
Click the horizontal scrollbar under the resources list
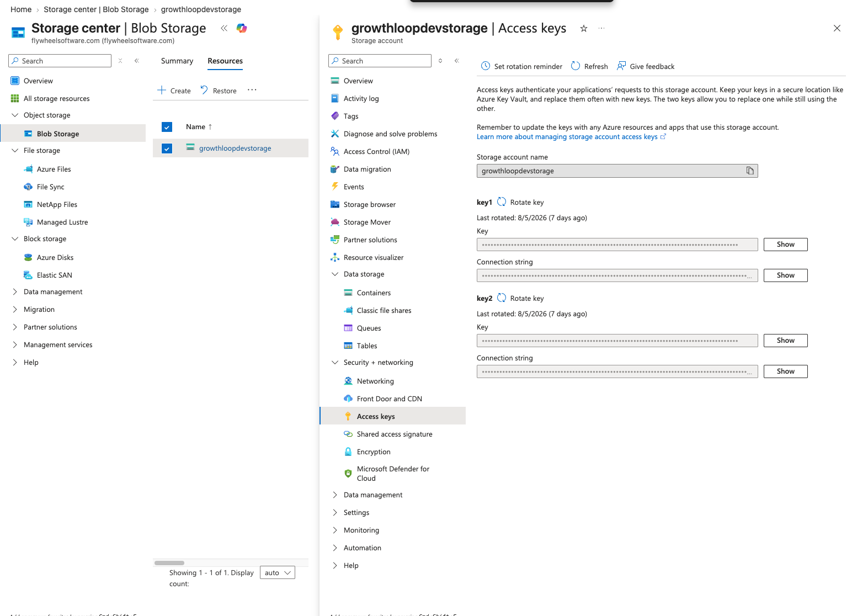[x=169, y=563]
